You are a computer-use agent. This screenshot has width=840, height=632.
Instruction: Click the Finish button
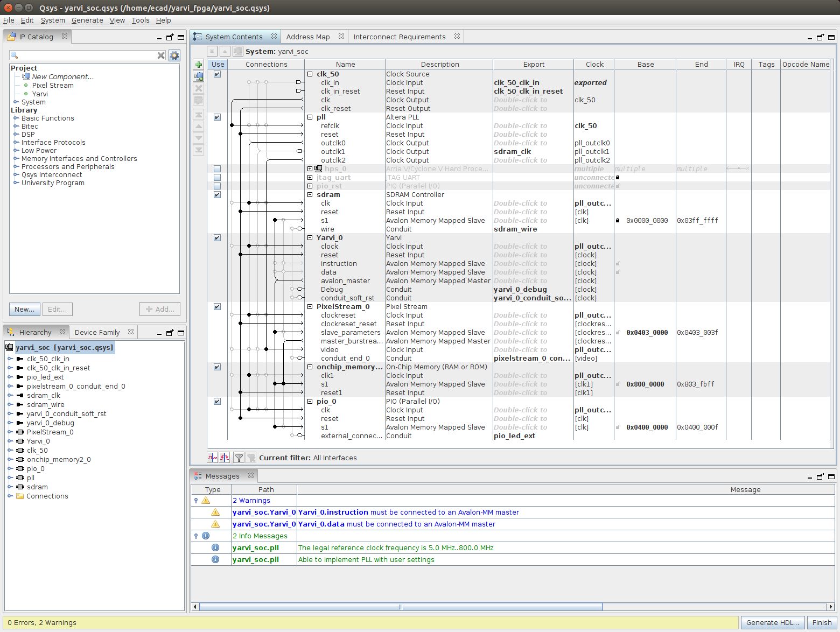(822, 622)
